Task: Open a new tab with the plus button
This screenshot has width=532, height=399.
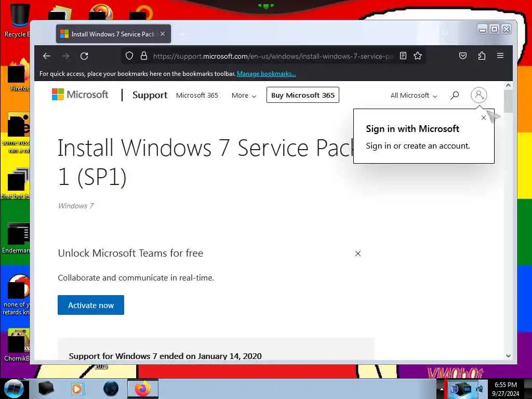Action: (182, 34)
